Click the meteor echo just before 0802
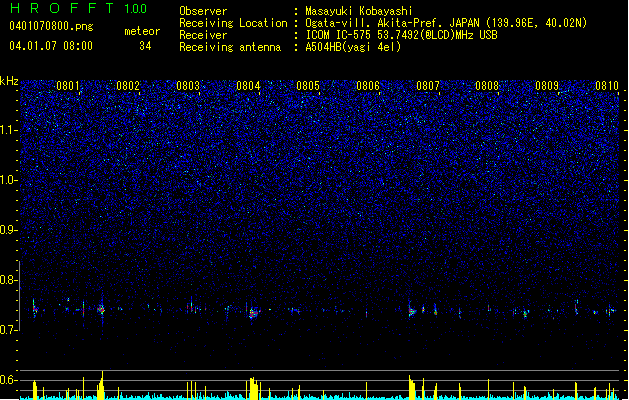Image resolution: width=629 pixels, height=400 pixels. coord(101,309)
